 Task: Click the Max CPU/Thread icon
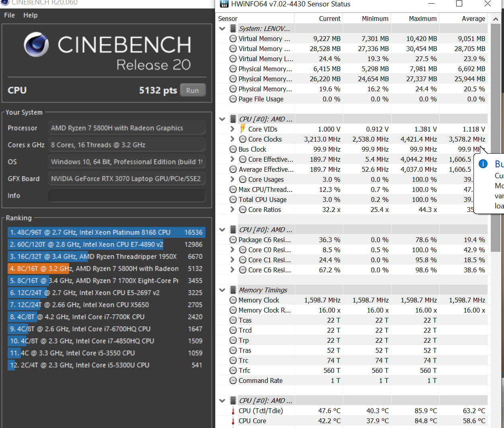tap(233, 189)
